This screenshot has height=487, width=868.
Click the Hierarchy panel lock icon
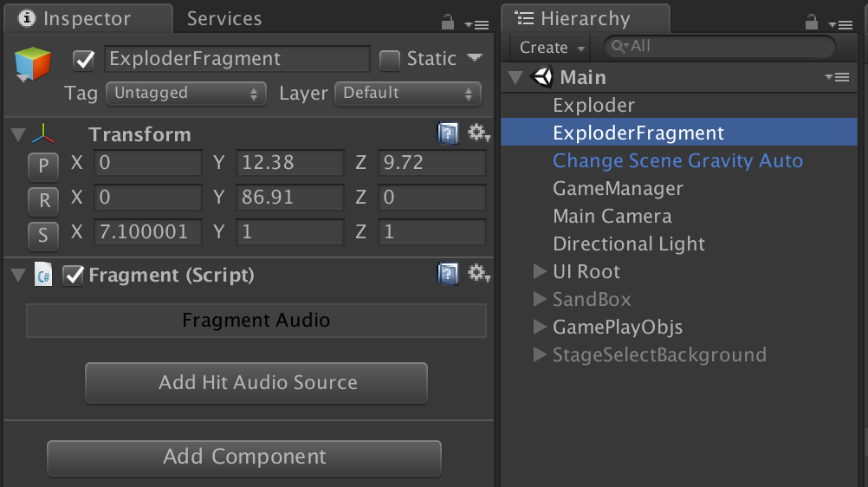click(x=812, y=22)
